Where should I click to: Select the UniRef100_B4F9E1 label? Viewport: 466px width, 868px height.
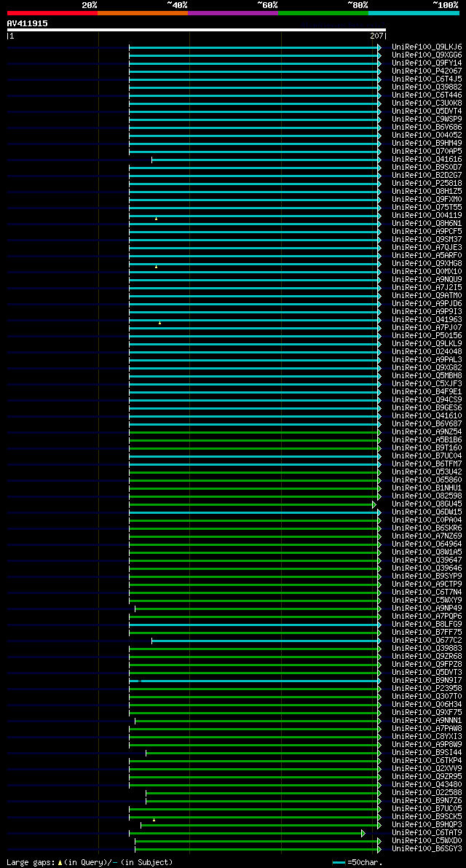pyautogui.click(x=427, y=392)
